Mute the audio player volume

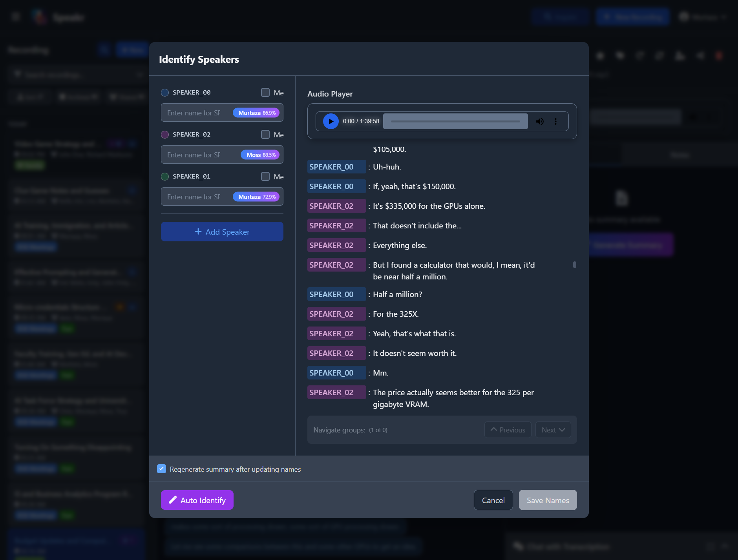point(540,121)
